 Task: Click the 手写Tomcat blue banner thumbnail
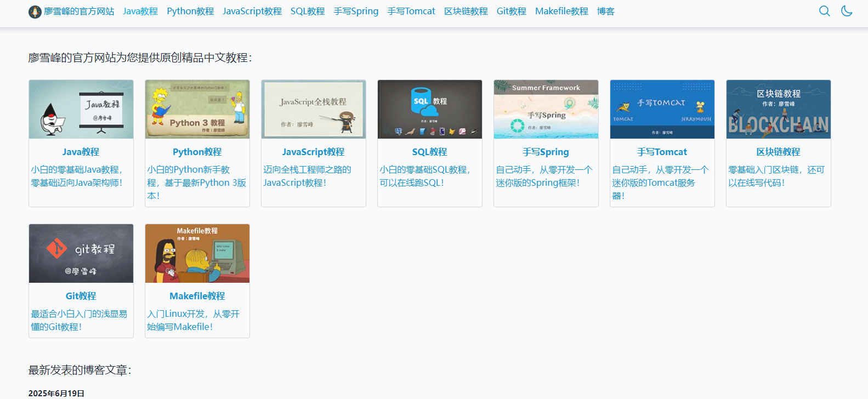(662, 110)
